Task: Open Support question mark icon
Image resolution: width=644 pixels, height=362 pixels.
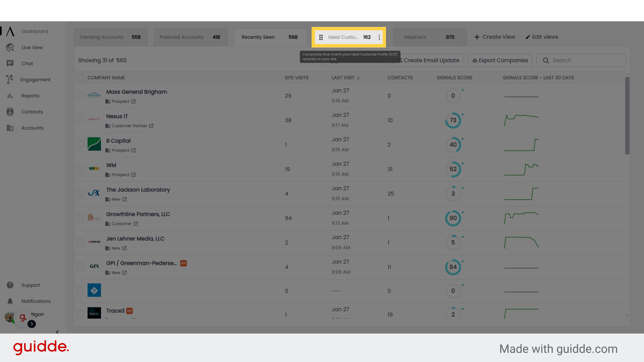Action: pos(10,285)
